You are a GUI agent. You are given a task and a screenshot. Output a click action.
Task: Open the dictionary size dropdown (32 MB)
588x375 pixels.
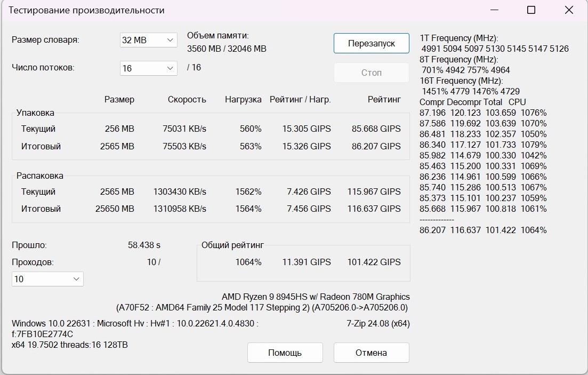148,40
